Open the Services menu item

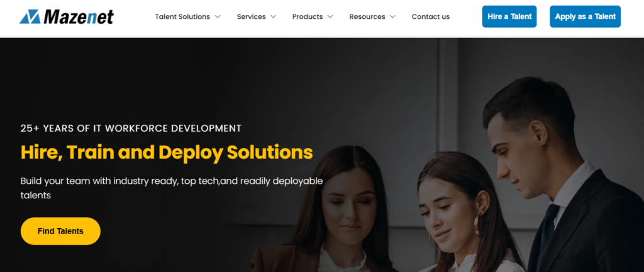252,17
